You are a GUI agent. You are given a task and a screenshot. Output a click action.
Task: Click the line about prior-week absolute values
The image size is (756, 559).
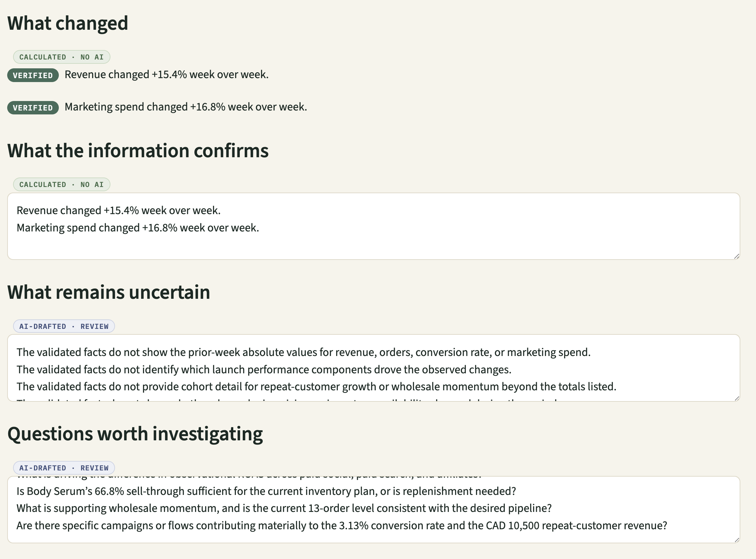point(304,352)
